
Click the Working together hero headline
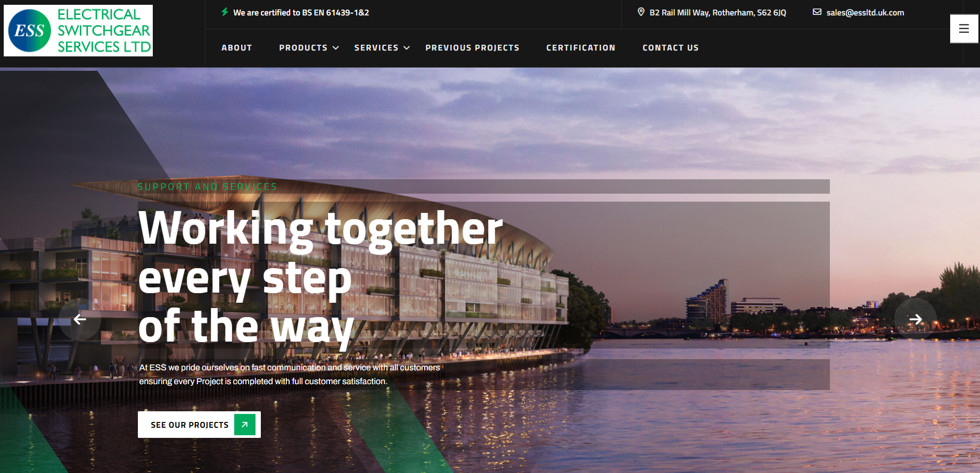320,277
